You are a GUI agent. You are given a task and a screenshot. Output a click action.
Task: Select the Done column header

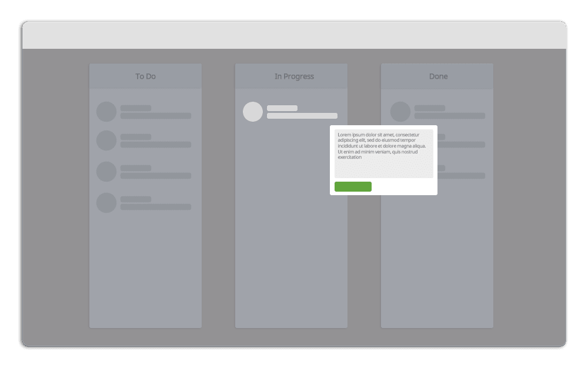(x=438, y=76)
